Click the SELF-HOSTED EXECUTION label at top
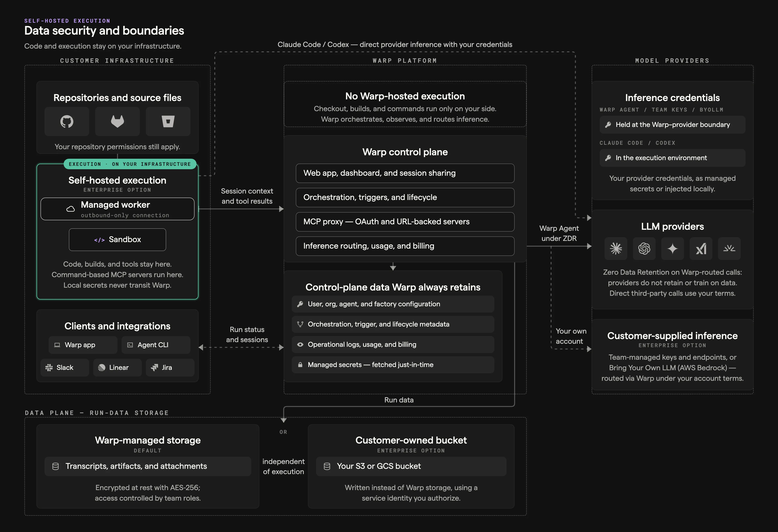Viewport: 778px width, 532px height. click(67, 21)
